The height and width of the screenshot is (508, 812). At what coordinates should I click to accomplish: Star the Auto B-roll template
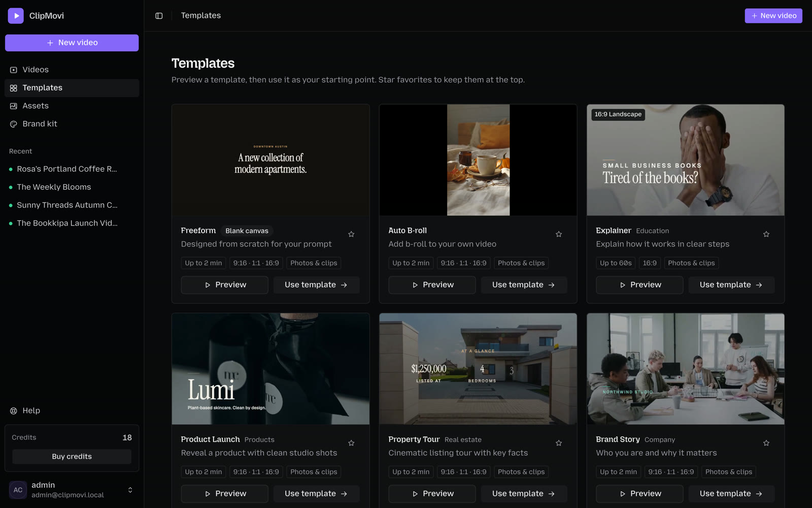(x=559, y=234)
